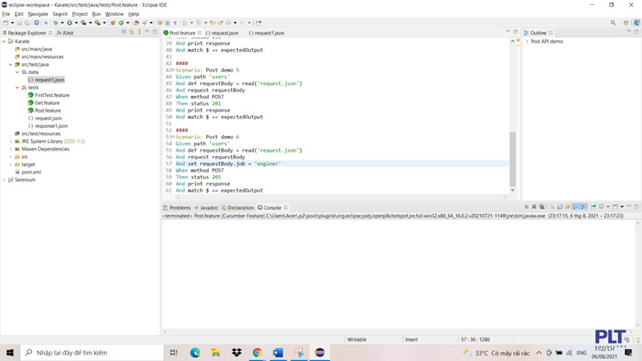Open the New wizard dropdown arrow

(x=12, y=23)
